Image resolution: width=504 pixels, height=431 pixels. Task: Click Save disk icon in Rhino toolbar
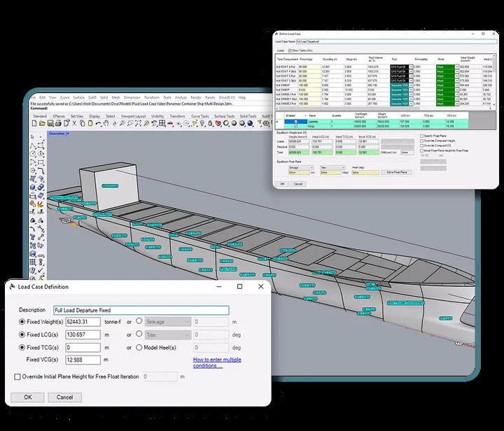(50, 123)
